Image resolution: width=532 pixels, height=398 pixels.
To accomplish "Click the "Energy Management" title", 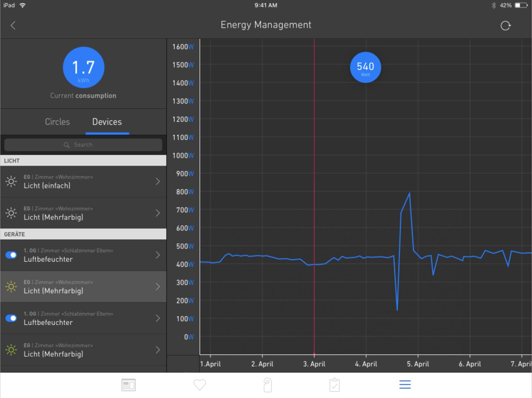I will click(266, 25).
